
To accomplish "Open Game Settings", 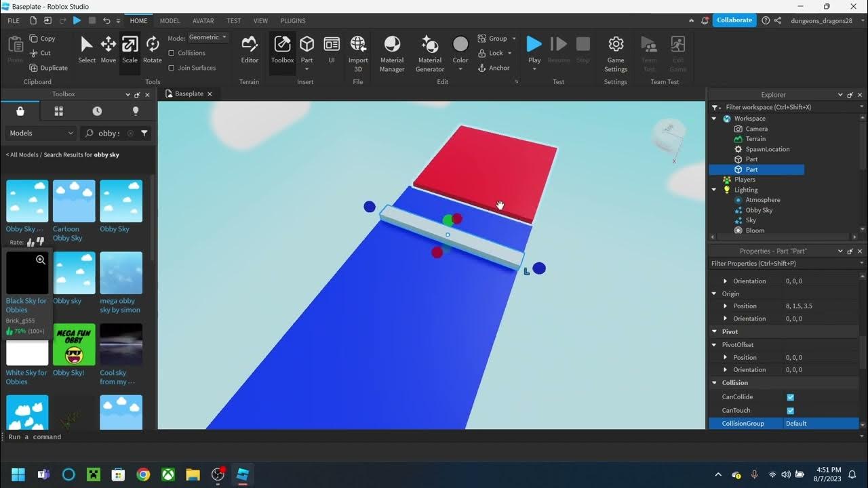I will 616,53.
